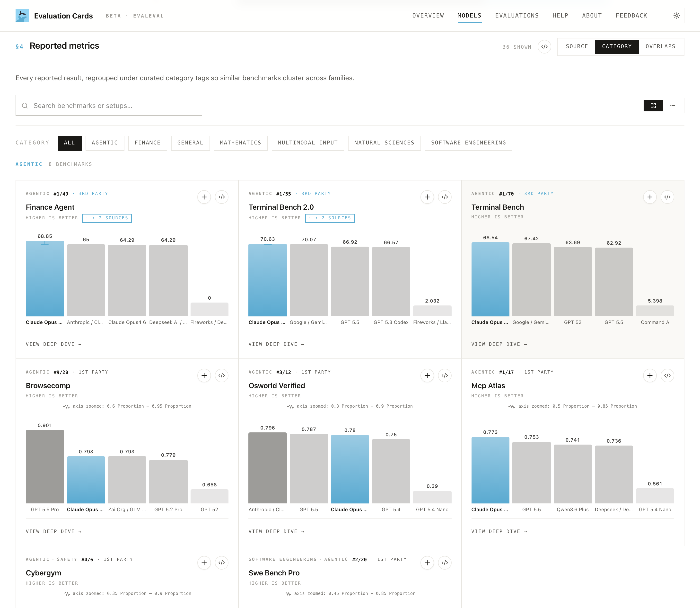
Task: Add Cybergym card with plus icon
Action: pyautogui.click(x=204, y=563)
